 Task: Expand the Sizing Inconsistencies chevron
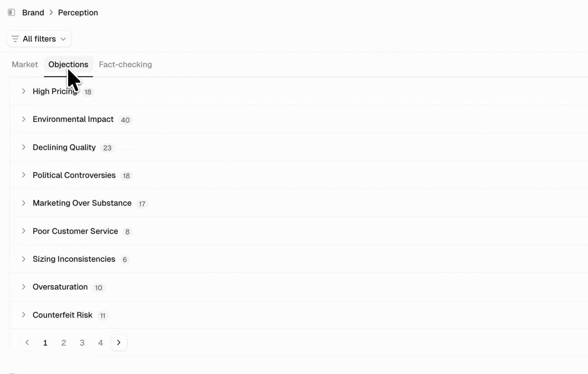click(24, 259)
